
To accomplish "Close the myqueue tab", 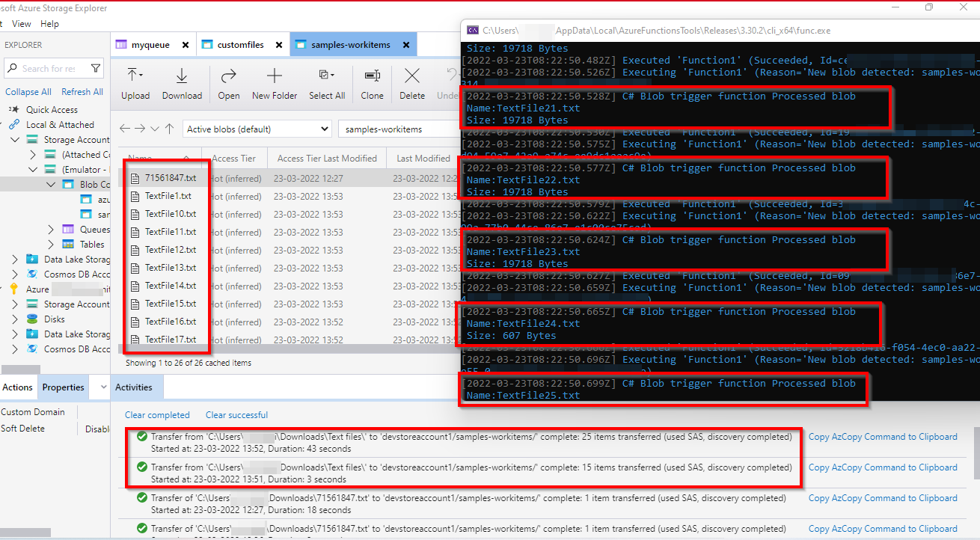I will pyautogui.click(x=185, y=45).
